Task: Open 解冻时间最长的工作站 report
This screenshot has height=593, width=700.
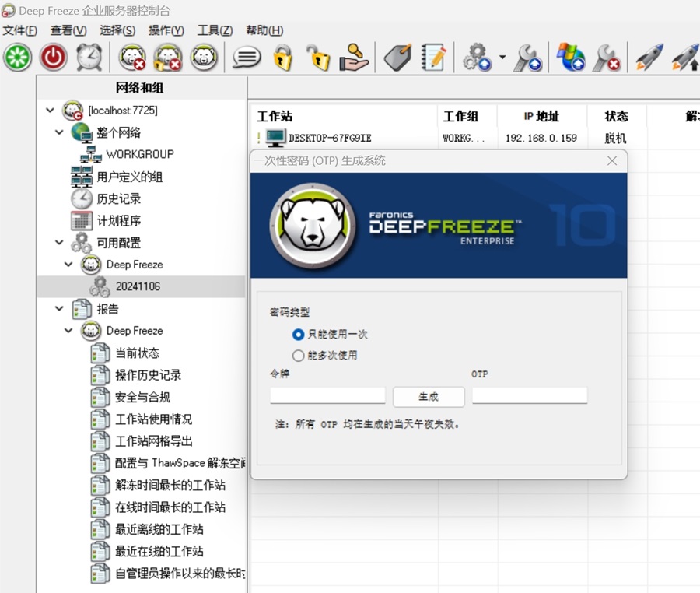Action: click(170, 485)
